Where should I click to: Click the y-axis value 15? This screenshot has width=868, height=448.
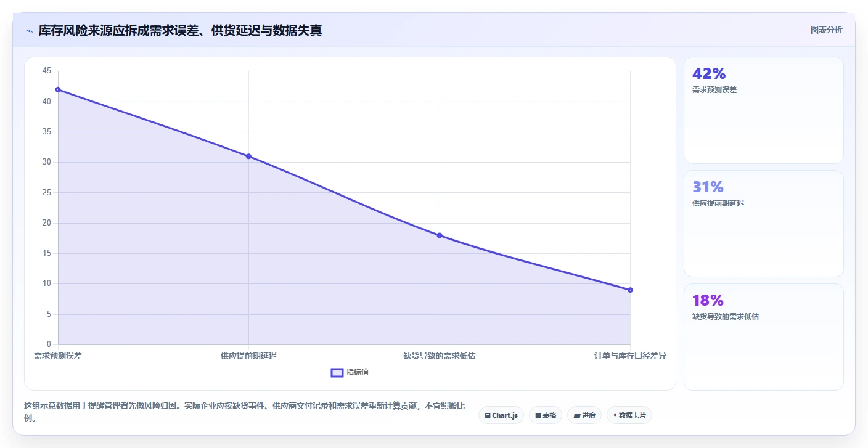click(47, 253)
